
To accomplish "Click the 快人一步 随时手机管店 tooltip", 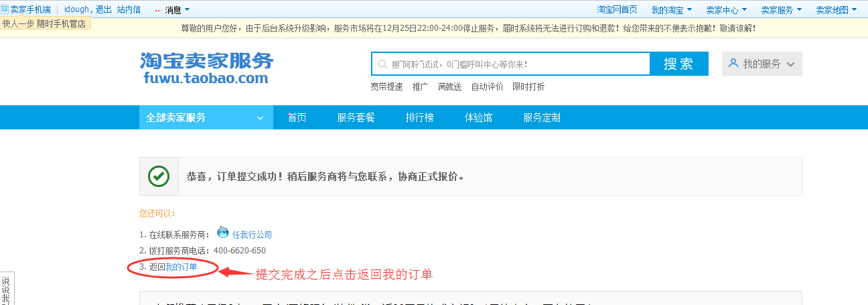I will click(x=45, y=23).
